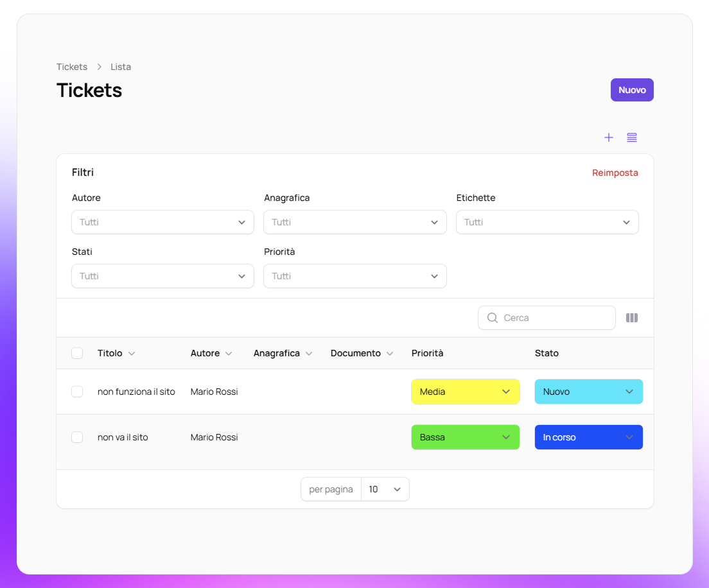Open the column toggle icon beside search
The width and height of the screenshot is (709, 588).
pyautogui.click(x=632, y=318)
